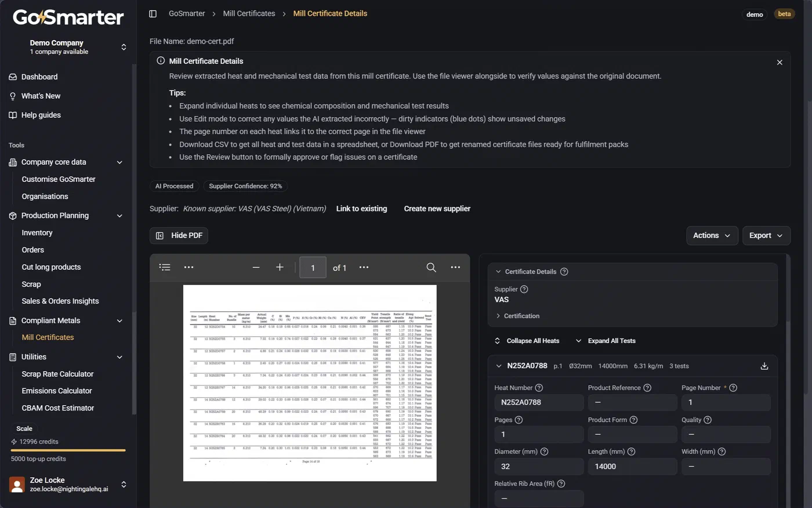Click Expand All Tests
Viewport: 812px width, 508px height.
[x=606, y=341]
